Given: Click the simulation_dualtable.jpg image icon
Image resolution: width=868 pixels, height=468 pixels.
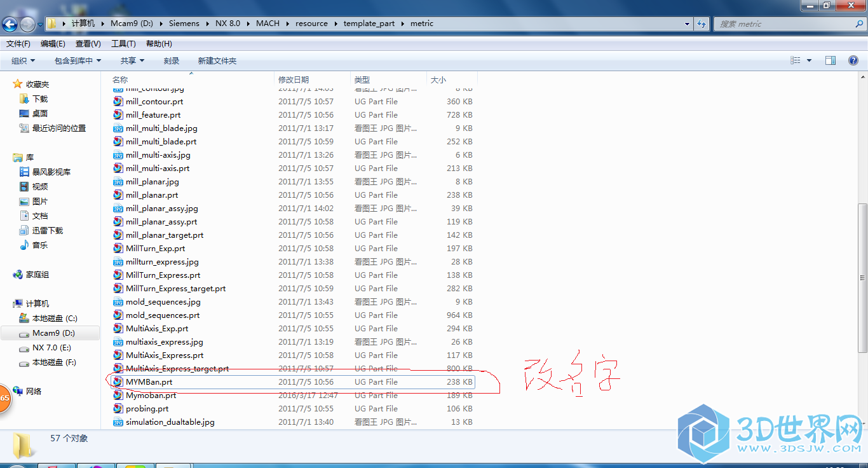Looking at the screenshot, I should [118, 422].
